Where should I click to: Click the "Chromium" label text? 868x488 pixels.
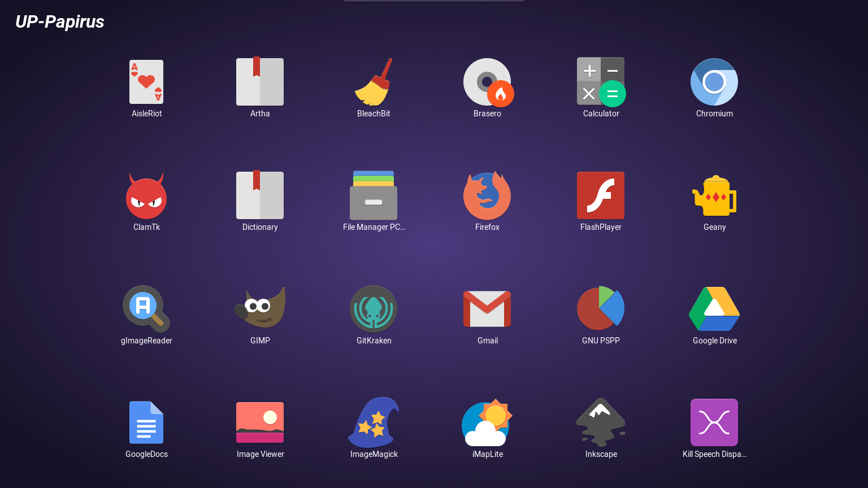(714, 114)
